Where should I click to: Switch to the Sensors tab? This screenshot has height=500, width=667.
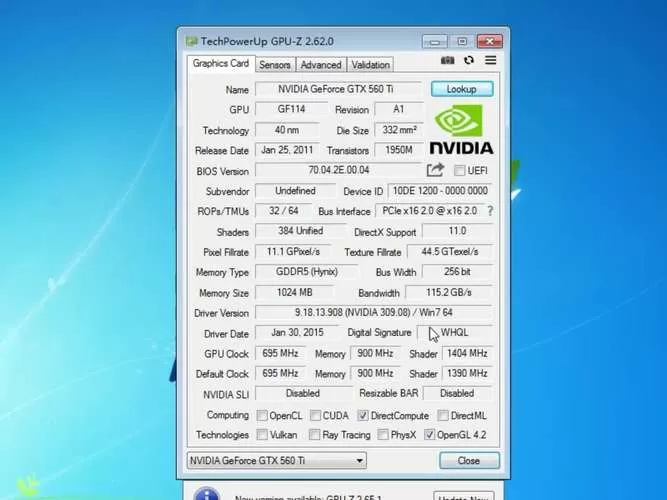(275, 65)
